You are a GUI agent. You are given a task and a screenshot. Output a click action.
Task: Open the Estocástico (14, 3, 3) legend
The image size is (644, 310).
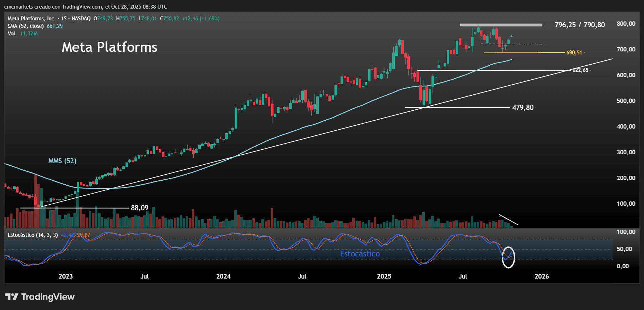pyautogui.click(x=33, y=235)
